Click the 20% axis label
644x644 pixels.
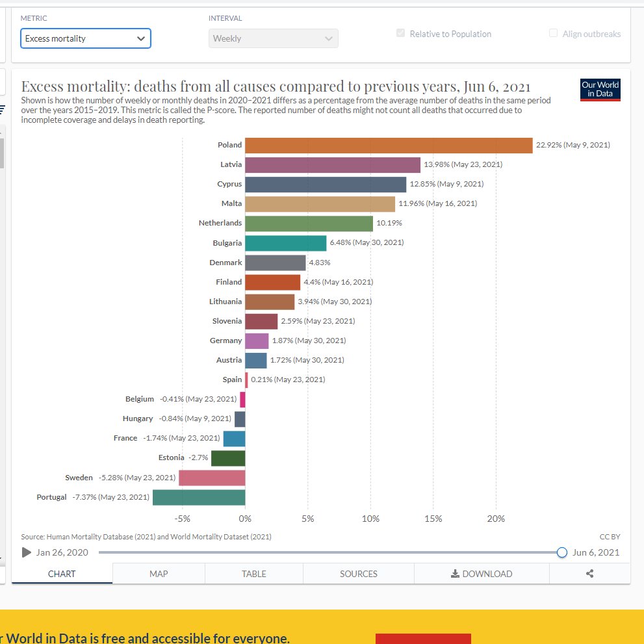tap(496, 519)
